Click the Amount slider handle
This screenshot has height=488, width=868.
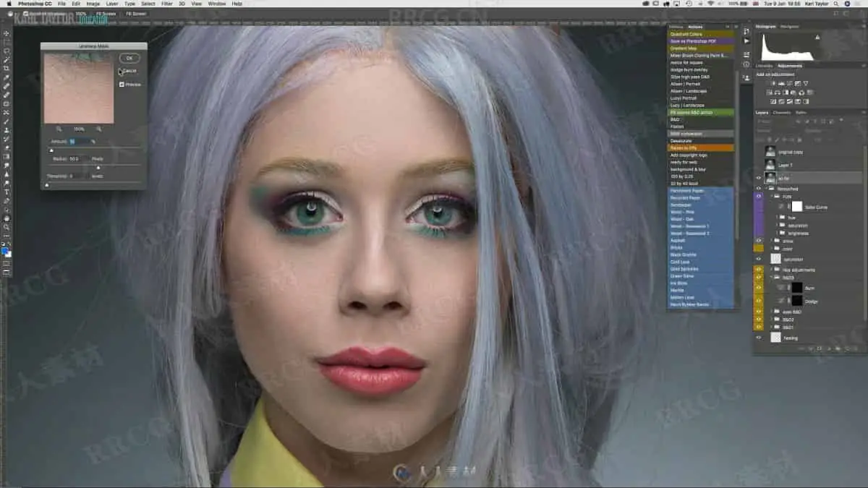click(x=51, y=150)
